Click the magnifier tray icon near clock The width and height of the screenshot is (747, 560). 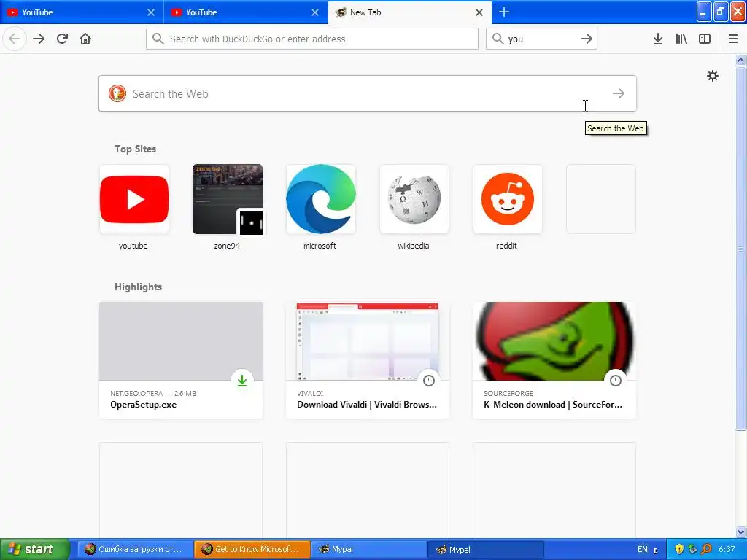point(706,549)
